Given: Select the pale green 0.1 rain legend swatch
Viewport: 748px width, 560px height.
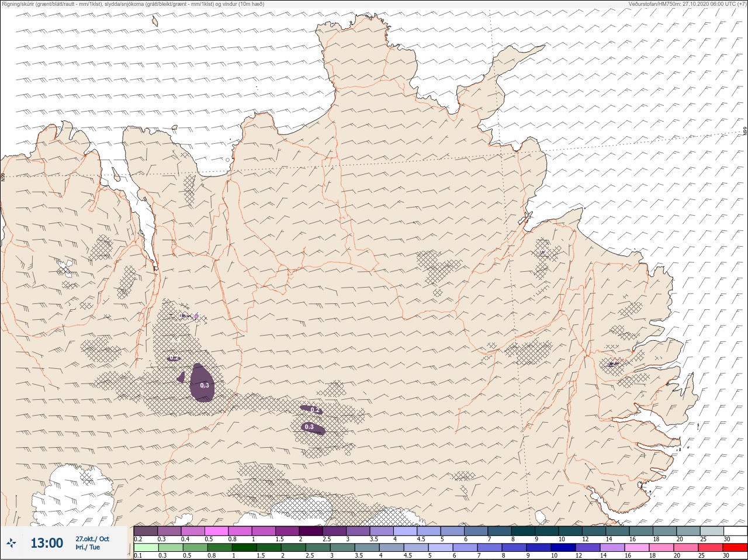Looking at the screenshot, I should (146, 548).
